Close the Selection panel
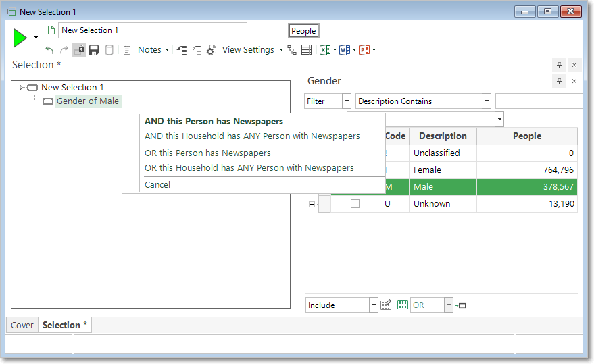 click(574, 65)
